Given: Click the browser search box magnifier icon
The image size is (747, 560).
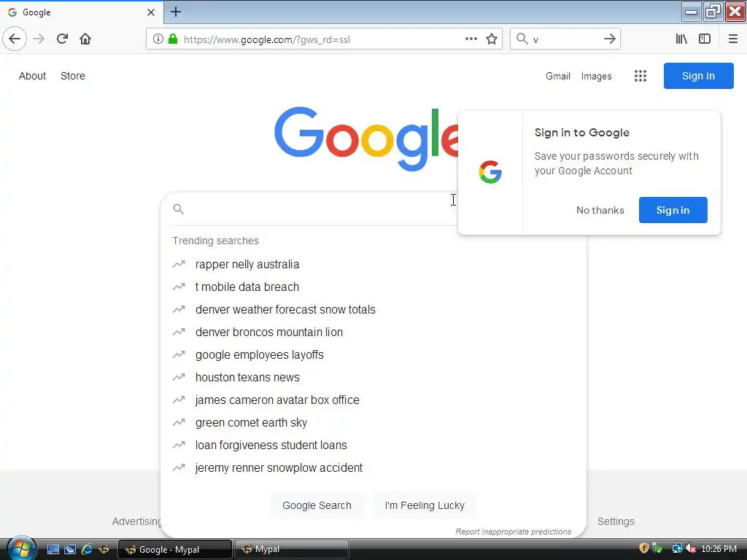Looking at the screenshot, I should click(x=522, y=39).
